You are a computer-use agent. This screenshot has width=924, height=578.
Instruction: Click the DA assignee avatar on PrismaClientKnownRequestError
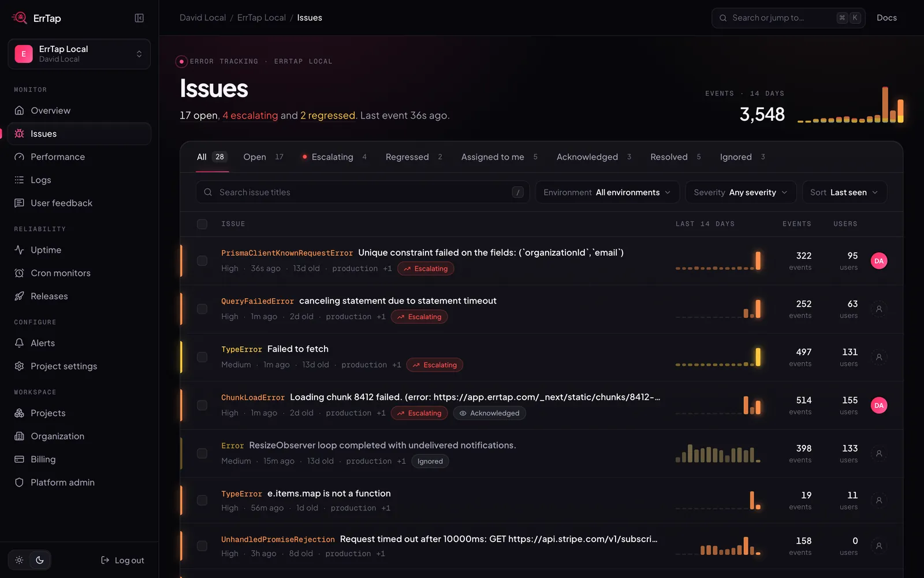click(x=879, y=261)
